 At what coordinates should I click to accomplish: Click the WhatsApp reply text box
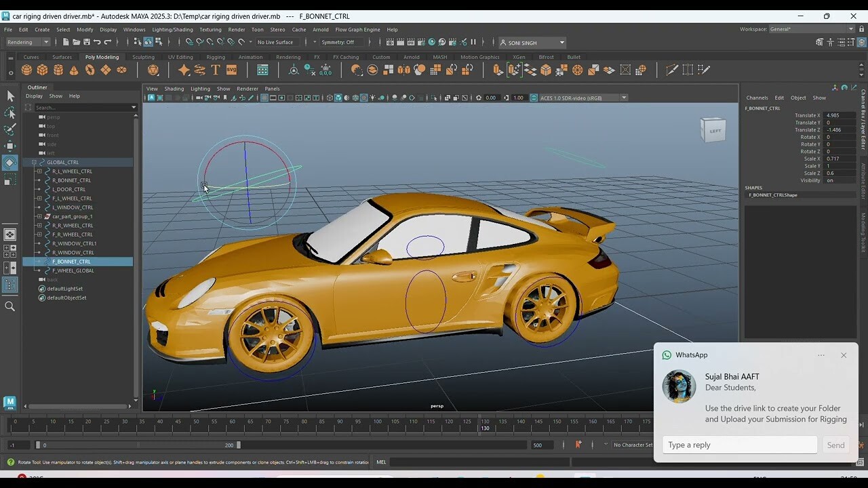[739, 445]
